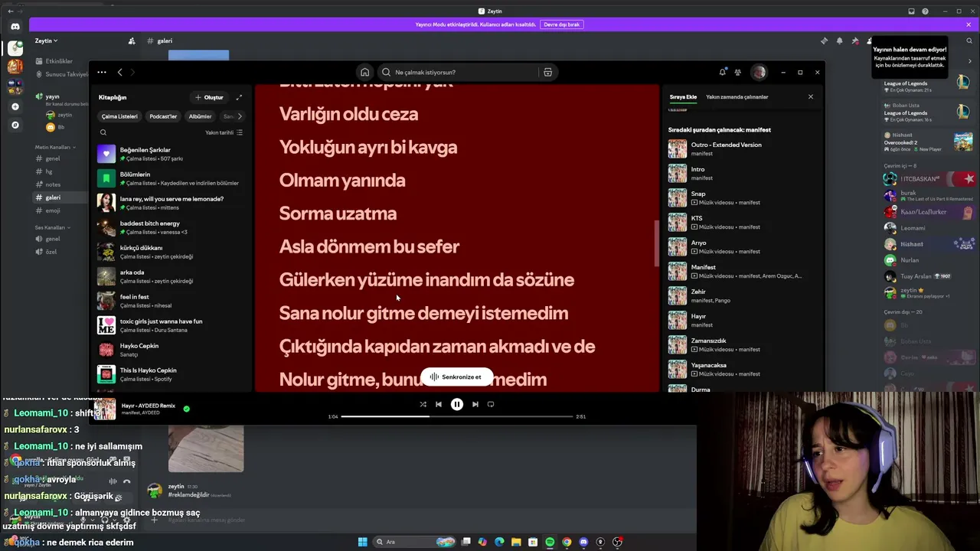The width and height of the screenshot is (980, 551).
Task: Open Discord direct messages home icon
Action: click(x=15, y=26)
